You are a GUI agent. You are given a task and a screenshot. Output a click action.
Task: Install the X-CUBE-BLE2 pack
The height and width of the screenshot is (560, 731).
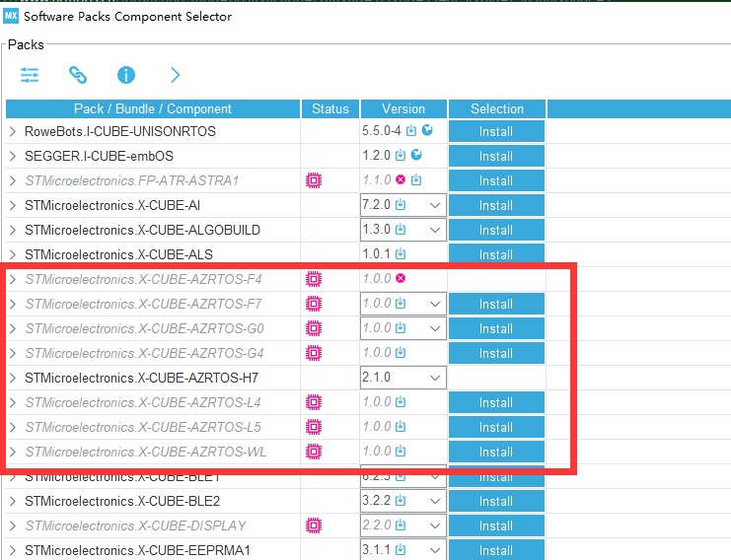click(496, 501)
